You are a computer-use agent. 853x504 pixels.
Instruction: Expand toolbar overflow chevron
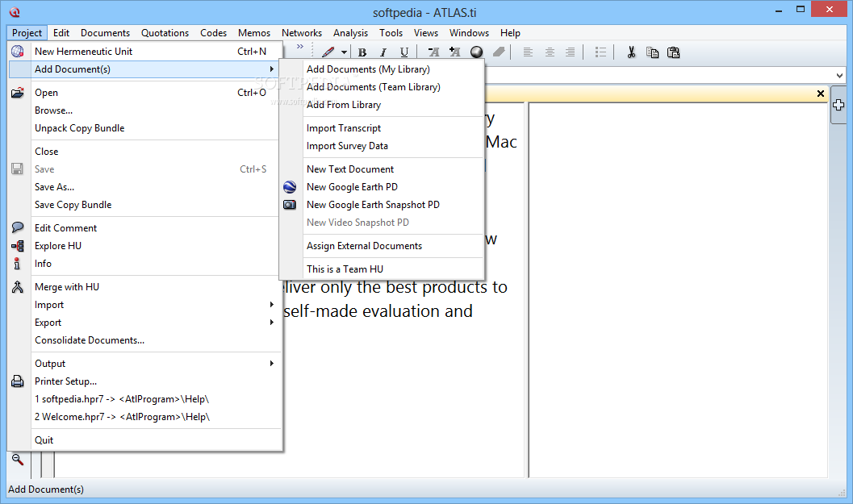(299, 47)
